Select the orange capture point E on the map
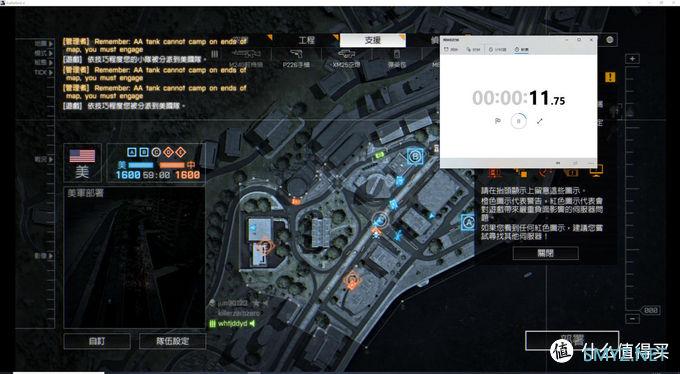Viewport: 680px width, 374px height. click(352, 280)
